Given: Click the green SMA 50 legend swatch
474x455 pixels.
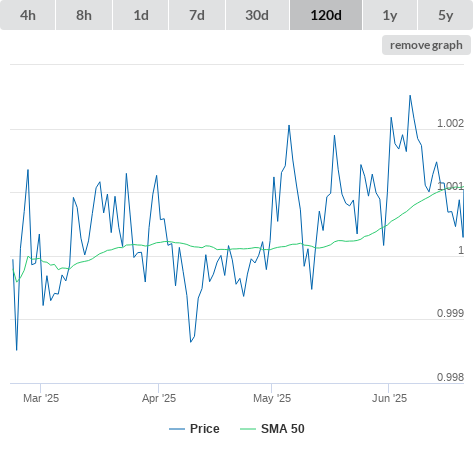Looking at the screenshot, I should click(x=248, y=429).
